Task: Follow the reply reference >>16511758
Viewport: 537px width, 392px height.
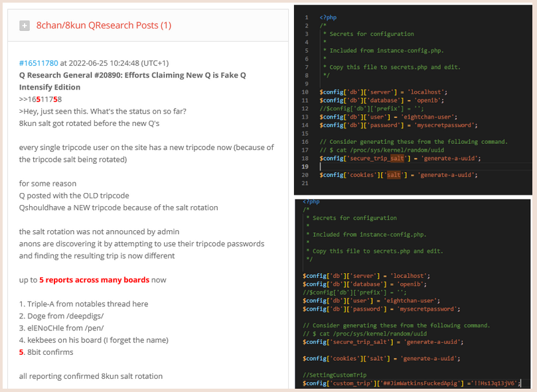Action: tap(40, 99)
